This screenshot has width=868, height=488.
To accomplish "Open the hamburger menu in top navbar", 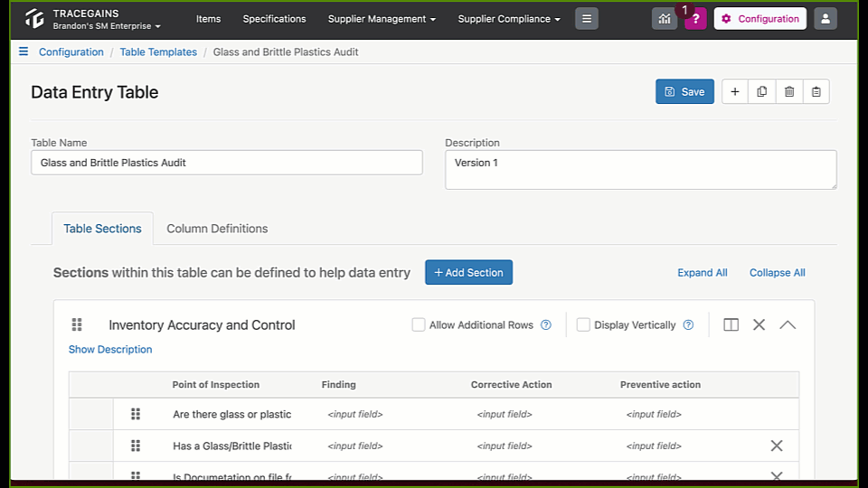I will point(587,19).
